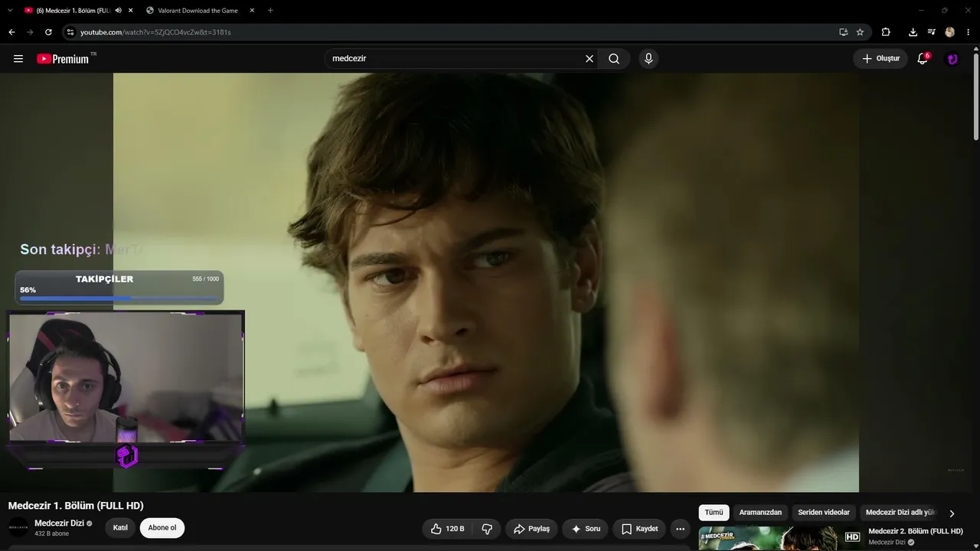Clear the medcezir search text
Screen dimensions: 980x551
click(590, 59)
